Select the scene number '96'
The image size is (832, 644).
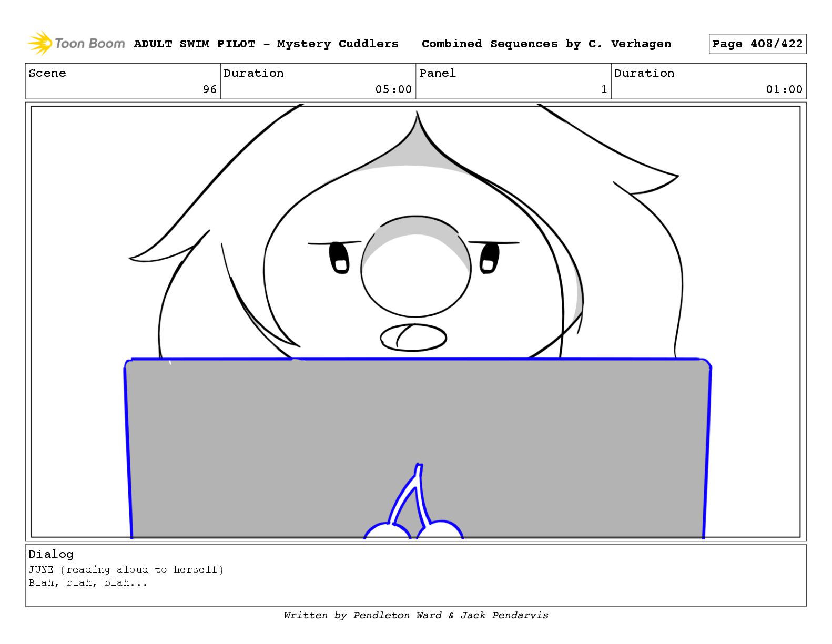[210, 89]
